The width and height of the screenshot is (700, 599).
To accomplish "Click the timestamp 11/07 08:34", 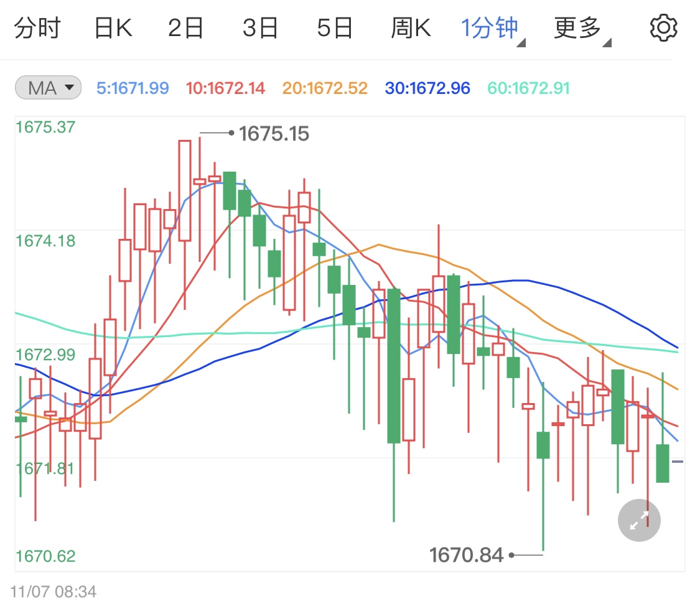I will pyautogui.click(x=53, y=592).
